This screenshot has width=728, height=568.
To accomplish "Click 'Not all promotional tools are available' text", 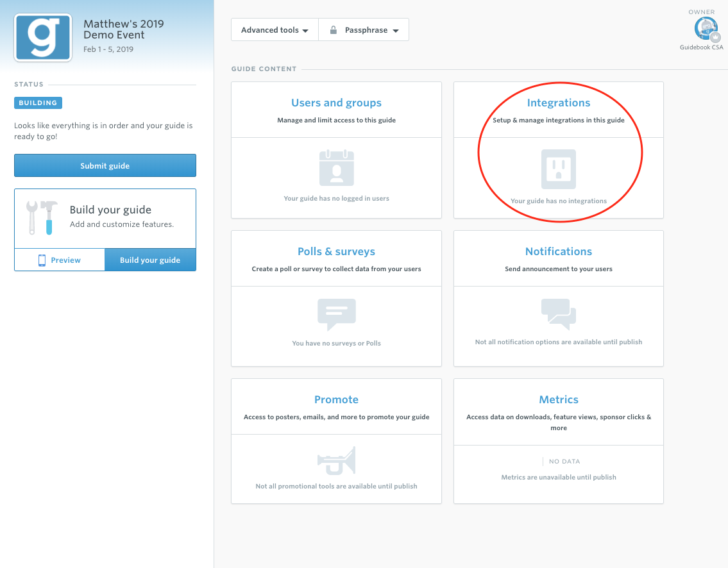I will pyautogui.click(x=337, y=487).
